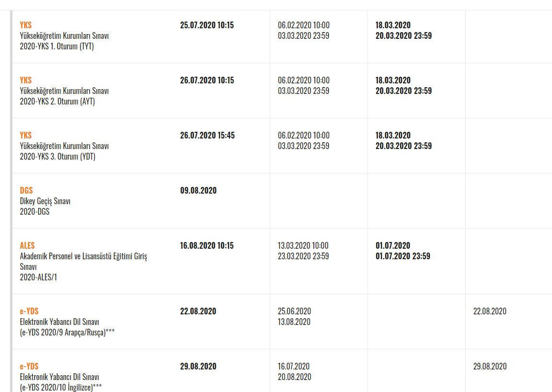
Task: Open the DGS exam link
Action: tap(26, 191)
